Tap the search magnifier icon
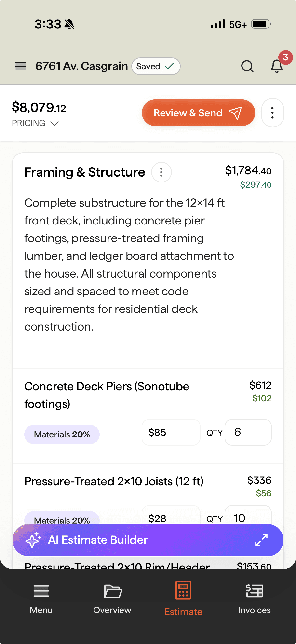This screenshot has height=644, width=296. pos(247,66)
